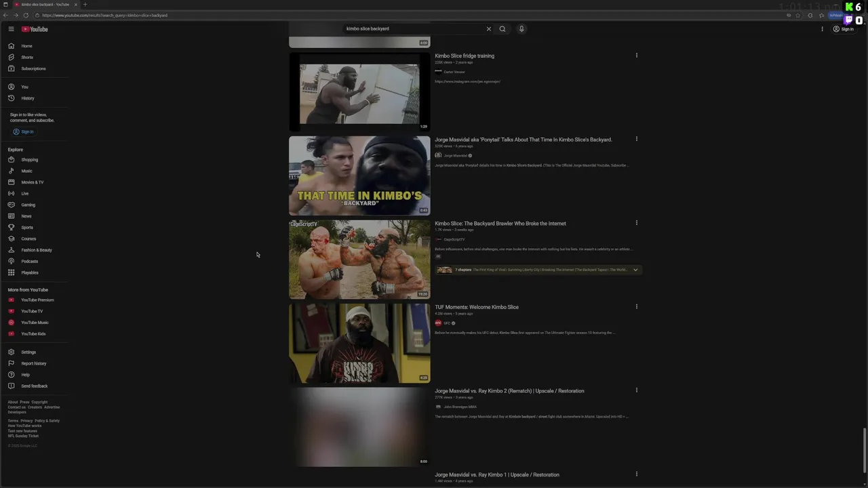This screenshot has height=488, width=868.
Task: Visit the CageScriptTV channel
Action: point(454,239)
